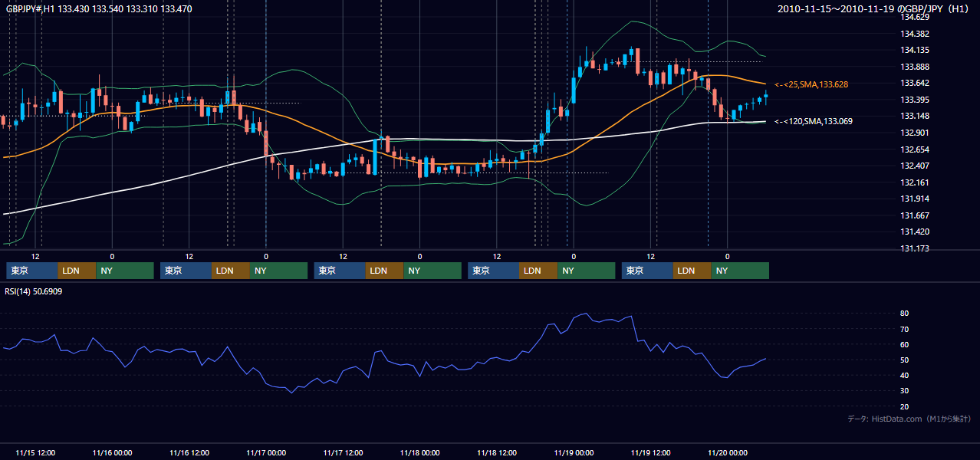Viewport: 980px width, 460px height.
Task: Click the 133.642 price axis label
Action: (x=915, y=83)
